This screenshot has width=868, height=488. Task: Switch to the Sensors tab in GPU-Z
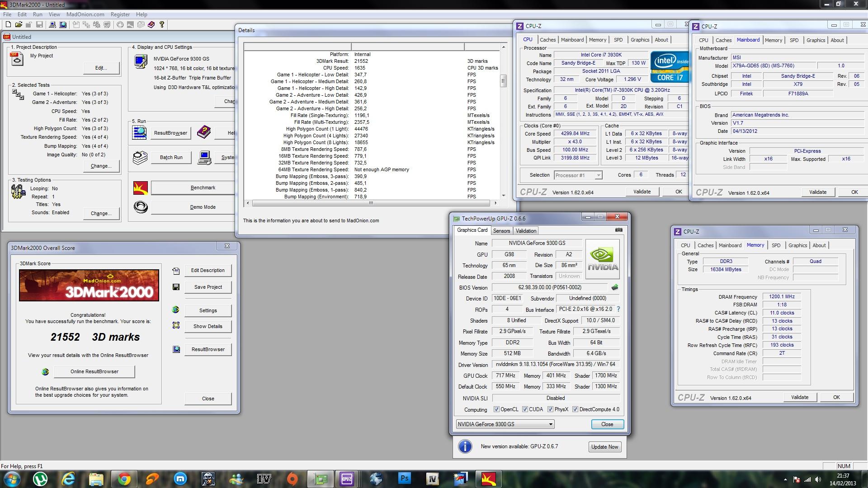point(501,231)
